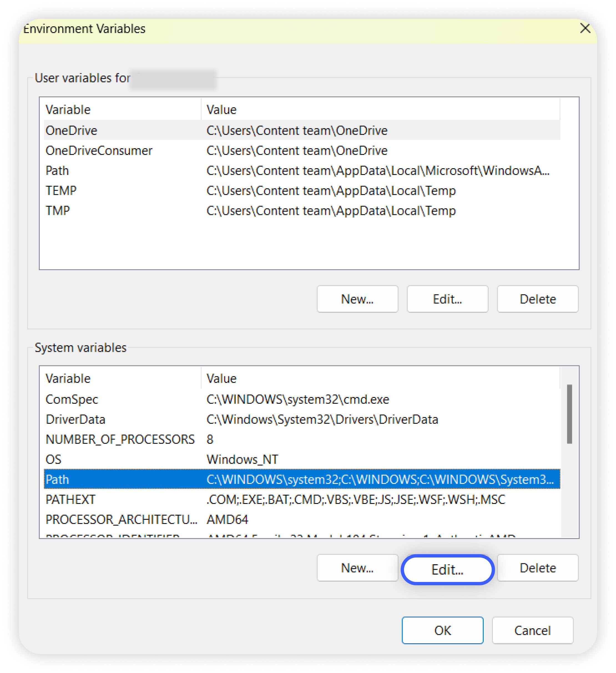The image size is (616, 673).
Task: Click New... under user variables
Action: click(x=357, y=299)
